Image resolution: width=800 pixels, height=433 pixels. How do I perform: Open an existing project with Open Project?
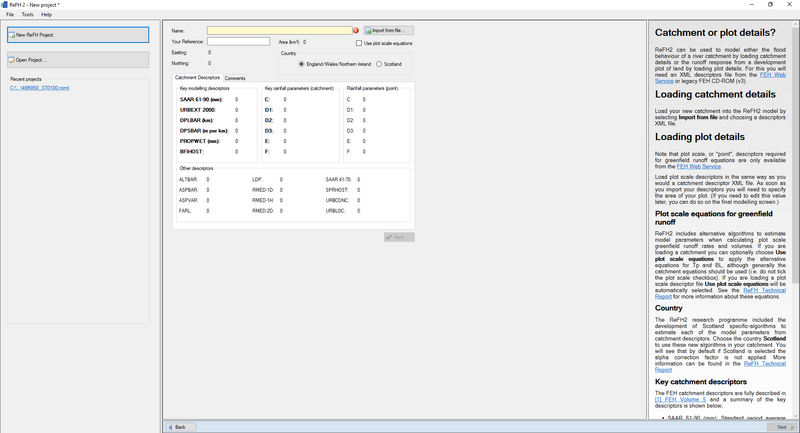(77, 60)
